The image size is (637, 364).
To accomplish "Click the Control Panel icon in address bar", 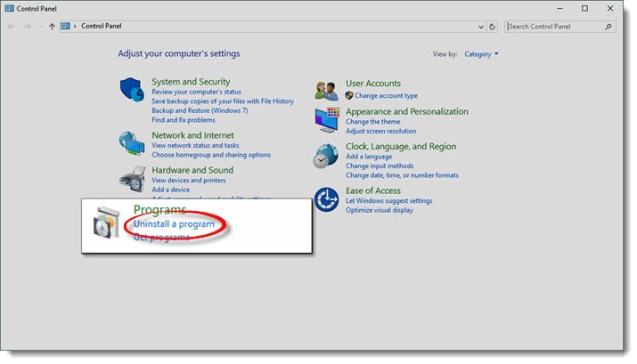I will [65, 26].
